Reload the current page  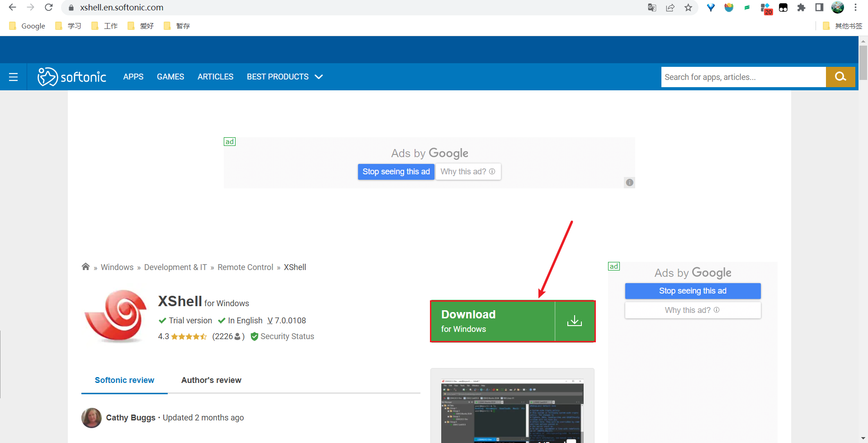pyautogui.click(x=49, y=7)
